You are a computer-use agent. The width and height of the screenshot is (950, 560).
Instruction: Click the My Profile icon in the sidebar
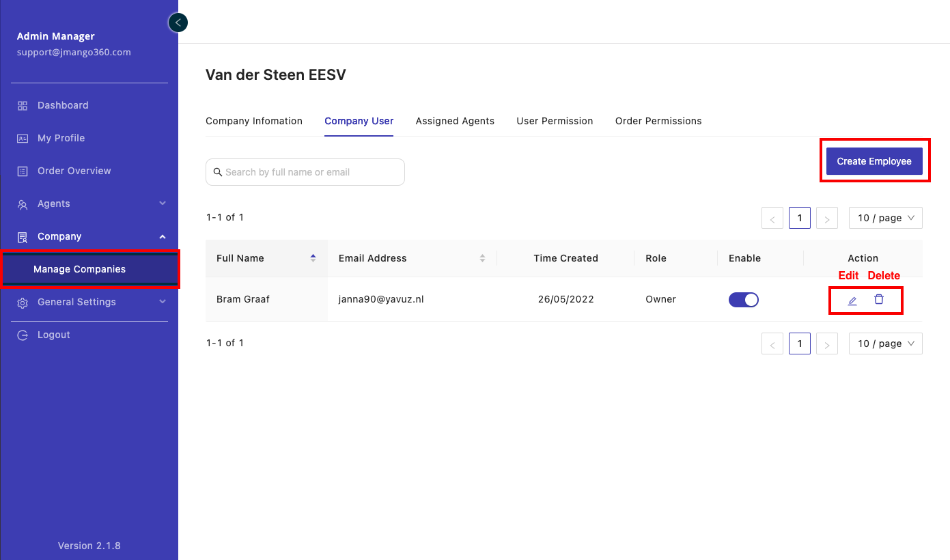(23, 139)
